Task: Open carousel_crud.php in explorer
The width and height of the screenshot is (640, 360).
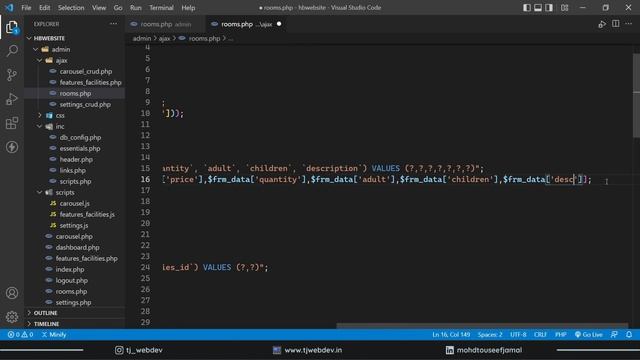Action: [85, 71]
